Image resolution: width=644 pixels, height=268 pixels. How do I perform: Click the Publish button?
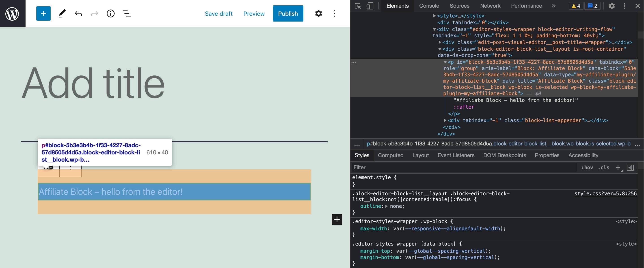click(x=288, y=13)
